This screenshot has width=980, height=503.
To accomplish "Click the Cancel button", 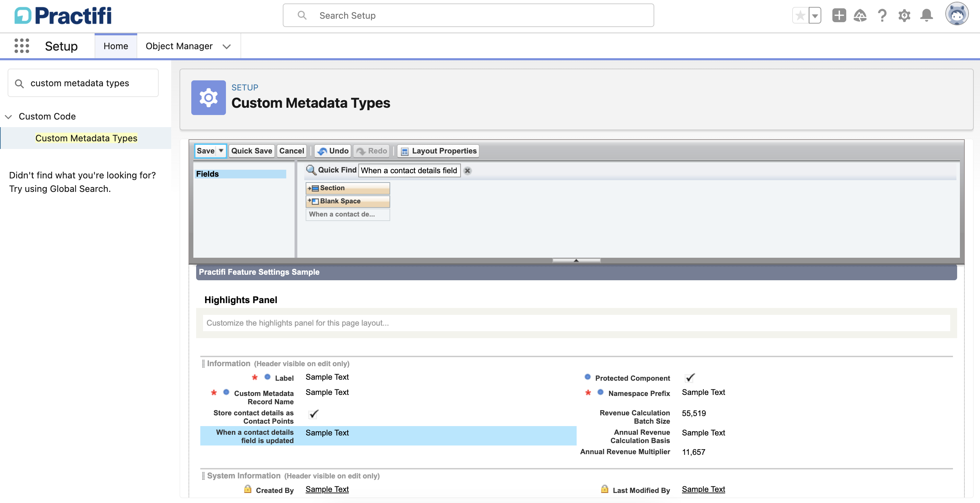I will click(x=291, y=151).
